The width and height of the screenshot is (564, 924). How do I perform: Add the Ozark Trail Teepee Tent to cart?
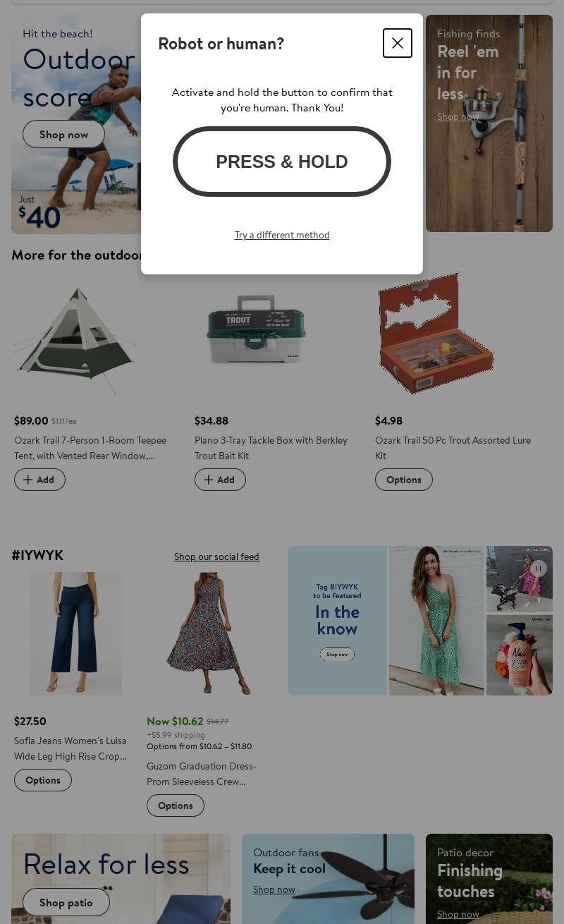(39, 480)
